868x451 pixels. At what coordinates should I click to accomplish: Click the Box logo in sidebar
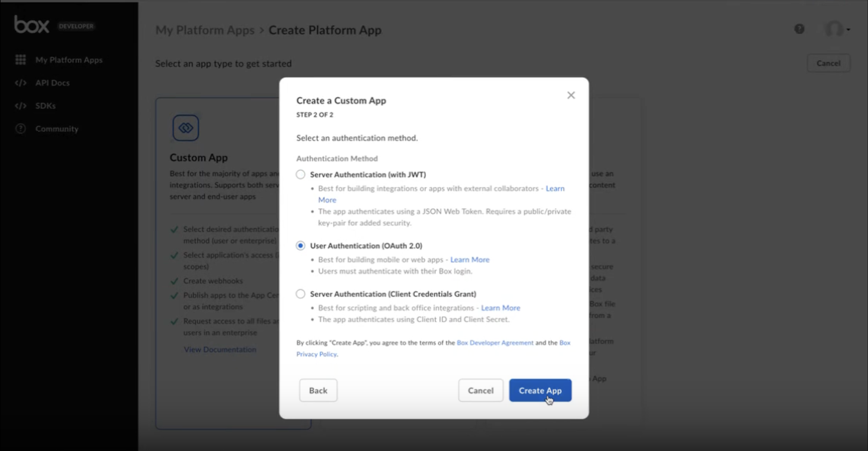click(x=31, y=25)
